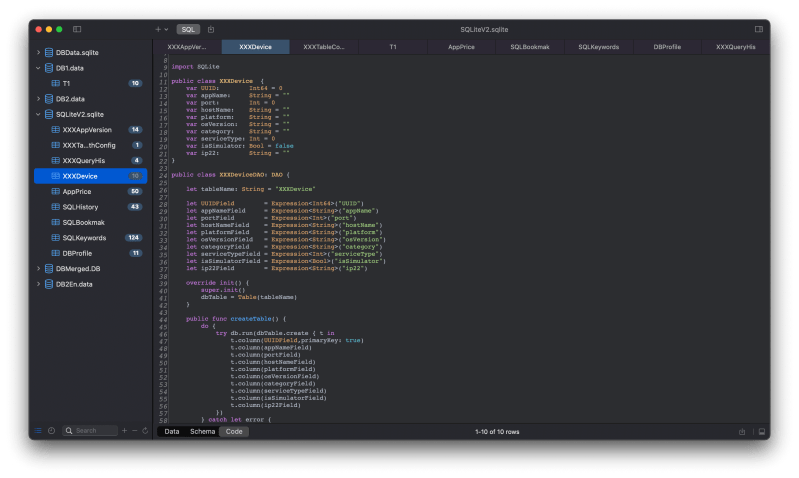This screenshot has height=478, width=799.
Task: Switch to the SQLBookmak tab
Action: [x=530, y=47]
